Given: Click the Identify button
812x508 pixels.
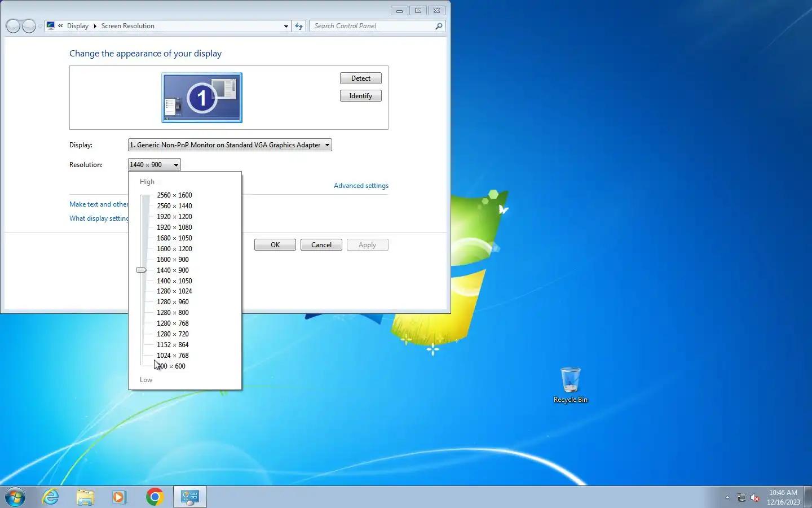Looking at the screenshot, I should [361, 96].
